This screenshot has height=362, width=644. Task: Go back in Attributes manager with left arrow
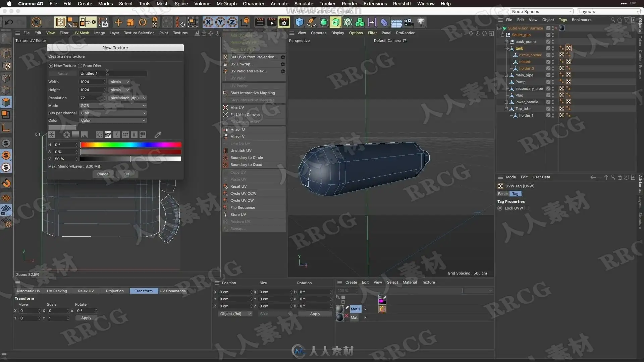(593, 177)
